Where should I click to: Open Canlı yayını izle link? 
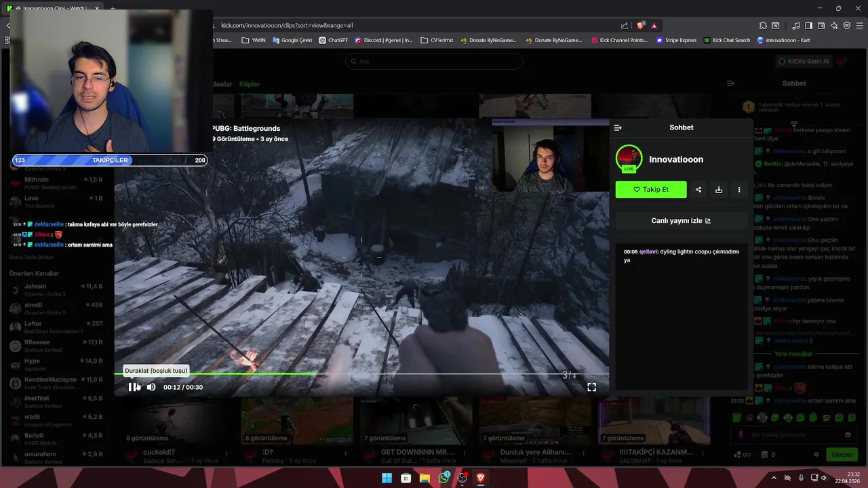[x=681, y=220]
